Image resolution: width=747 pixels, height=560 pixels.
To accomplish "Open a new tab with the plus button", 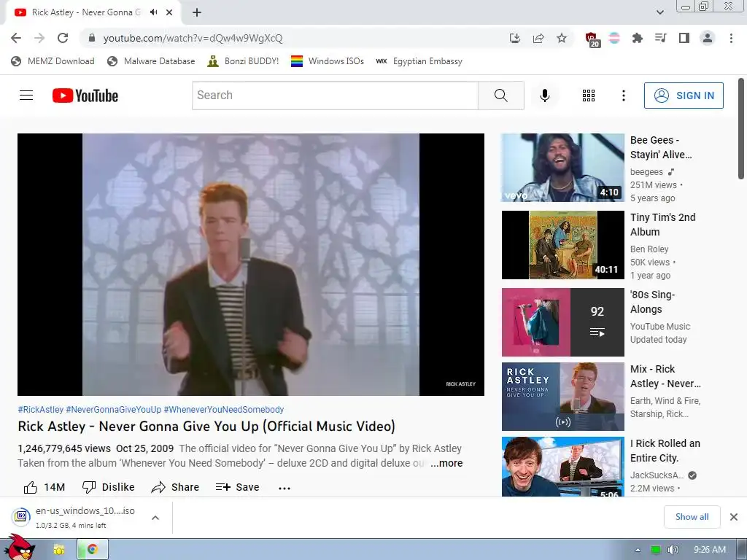I will [197, 12].
